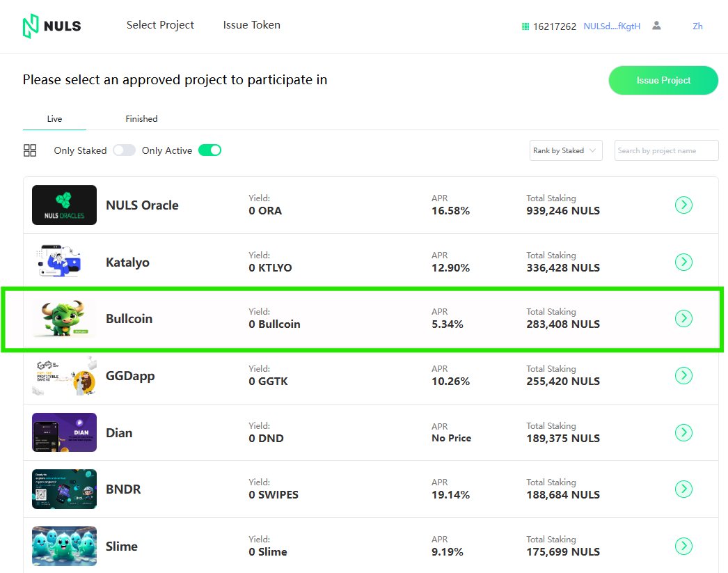The width and height of the screenshot is (728, 573).
Task: Click 16.58% APR value
Action: click(450, 211)
